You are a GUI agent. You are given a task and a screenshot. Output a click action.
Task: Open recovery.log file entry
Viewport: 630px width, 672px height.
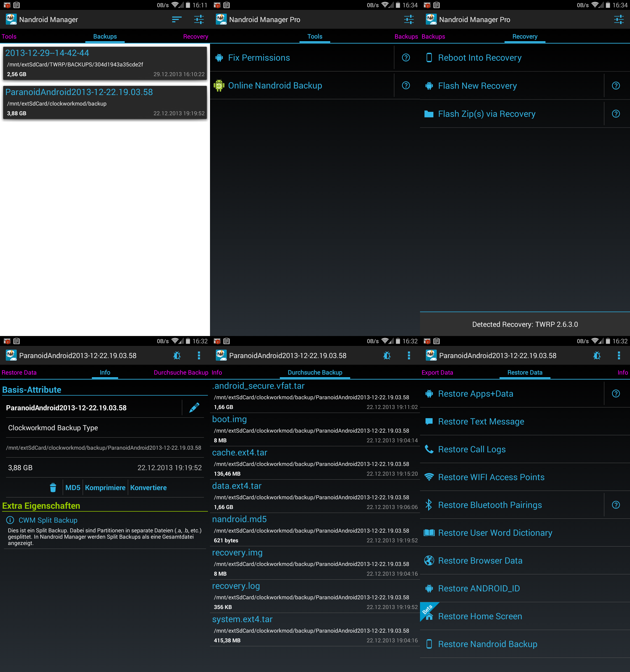(x=315, y=596)
